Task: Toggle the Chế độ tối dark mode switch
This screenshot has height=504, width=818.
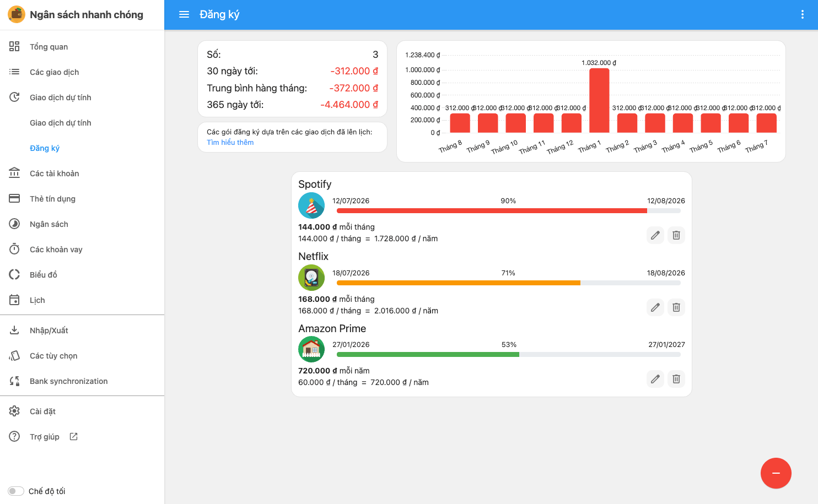Action: (x=16, y=491)
